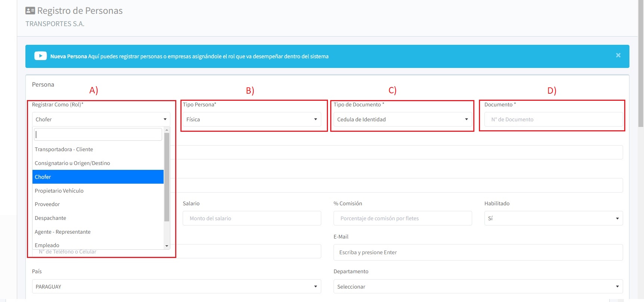Close the blue Nueva Persona banner
Screen dimensions: 644x302
(618, 55)
